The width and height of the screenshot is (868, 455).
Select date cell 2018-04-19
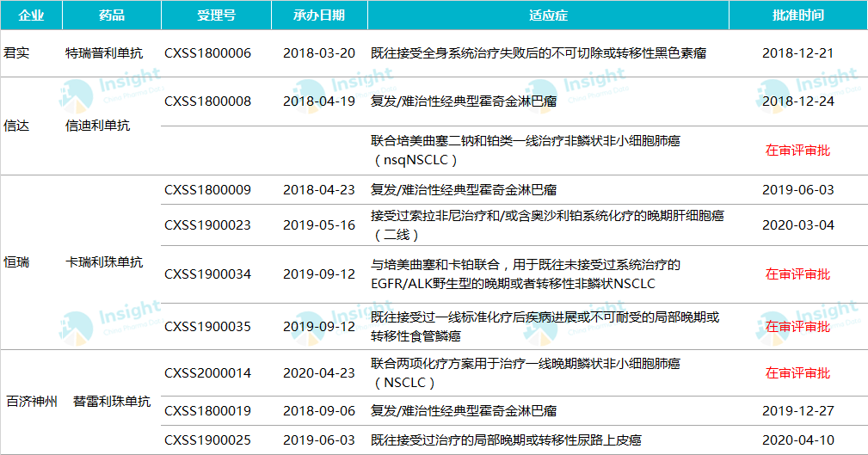pos(319,101)
